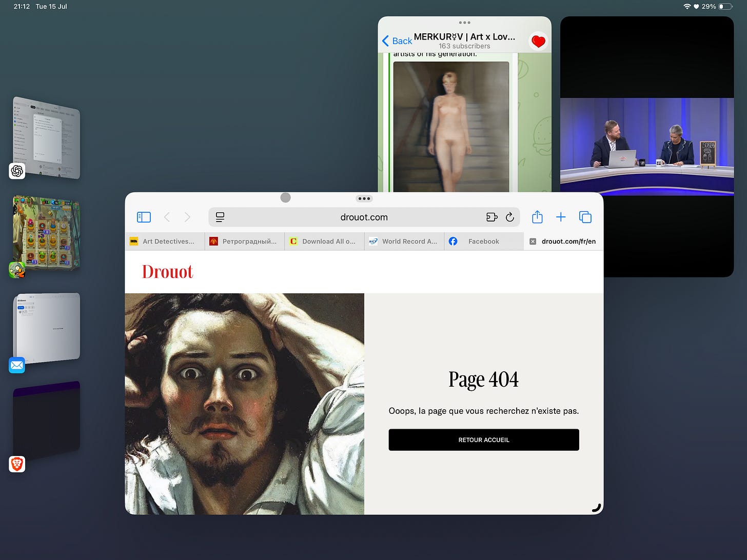Tap the date Tue 15 Jul

coord(51,7)
